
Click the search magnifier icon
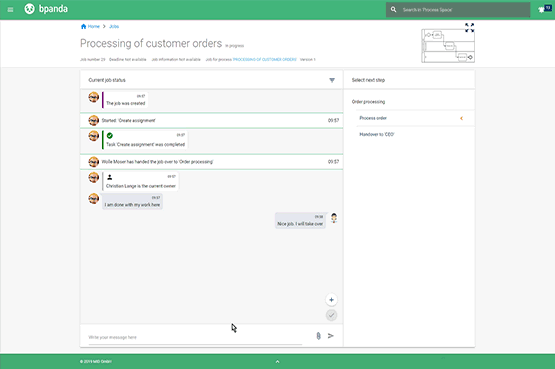(393, 10)
